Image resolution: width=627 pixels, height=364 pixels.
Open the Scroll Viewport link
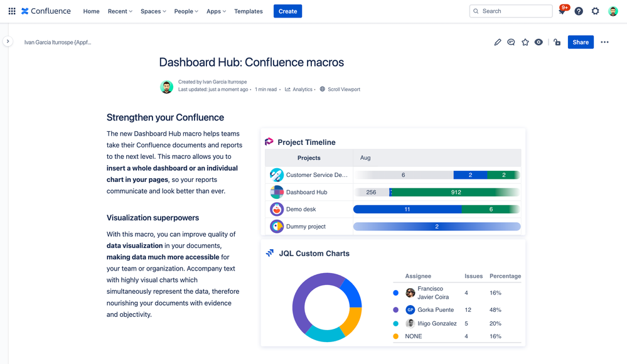coord(344,89)
